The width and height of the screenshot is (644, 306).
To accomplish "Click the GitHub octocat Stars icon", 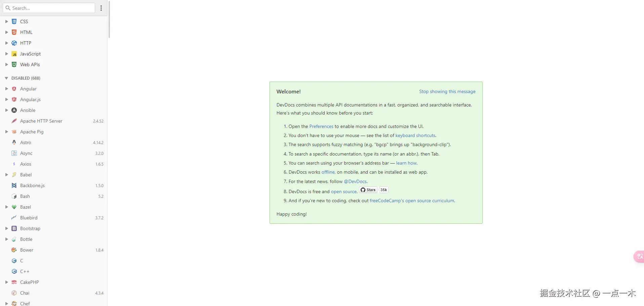I will coord(363,190).
